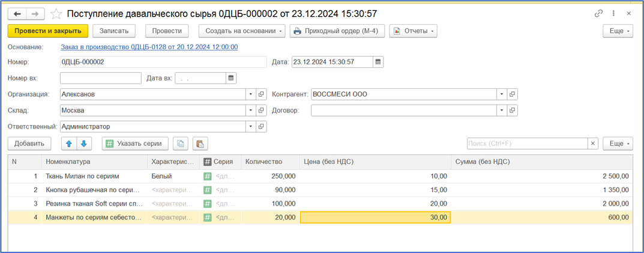Move row down with blue arrow

[x=84, y=144]
